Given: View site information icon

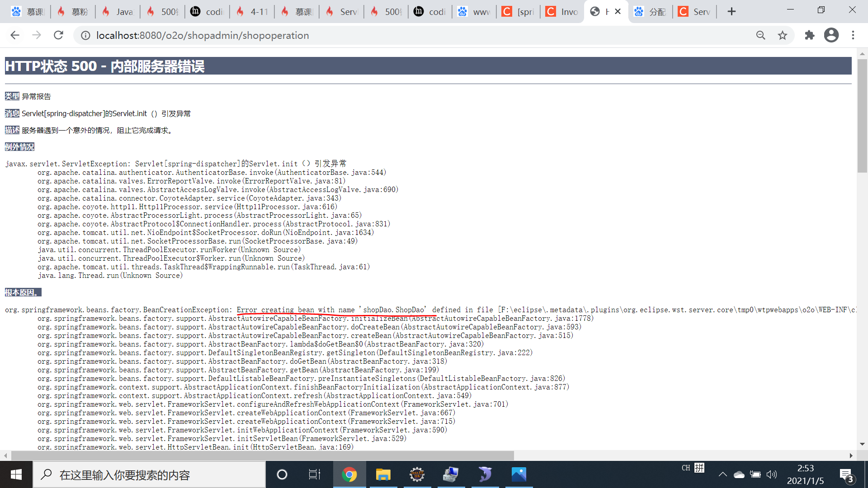Looking at the screenshot, I should (x=85, y=35).
